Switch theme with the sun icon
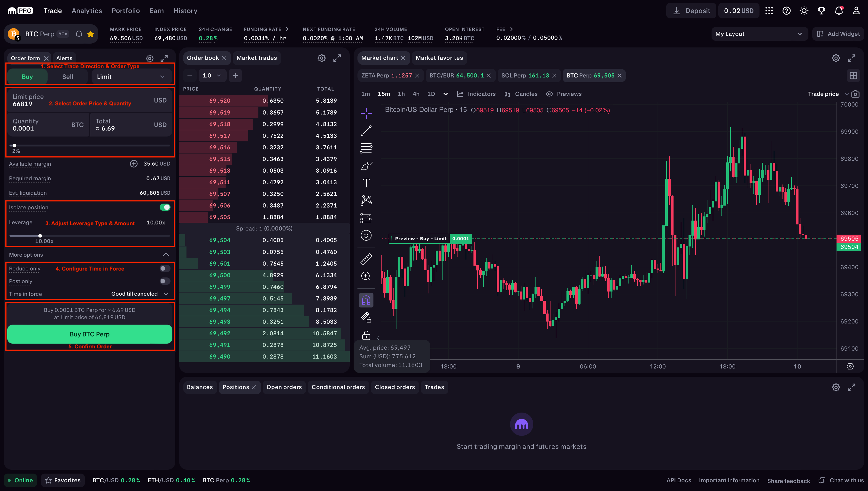 coord(804,11)
